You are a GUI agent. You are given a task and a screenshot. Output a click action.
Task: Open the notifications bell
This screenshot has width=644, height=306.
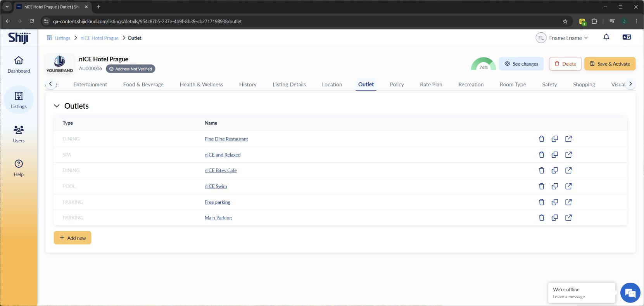606,37
